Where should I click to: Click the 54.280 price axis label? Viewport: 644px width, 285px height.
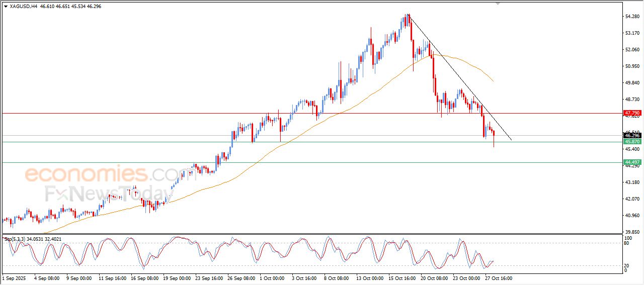tap(632, 17)
